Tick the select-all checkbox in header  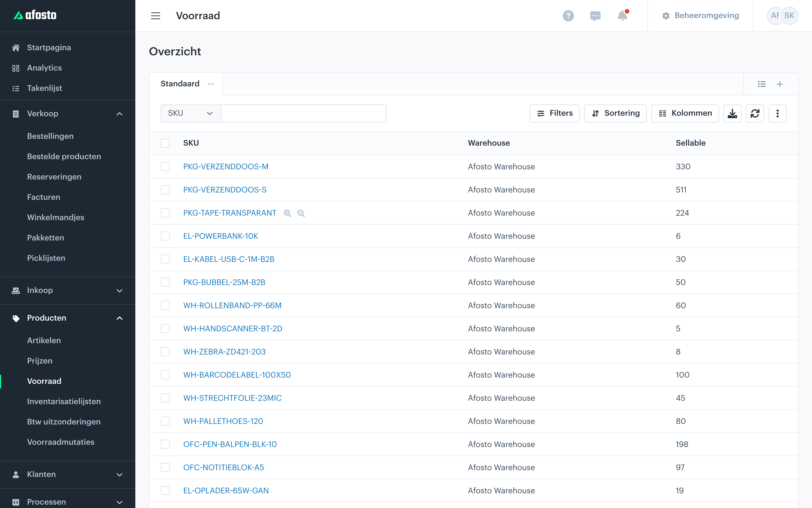coord(165,143)
